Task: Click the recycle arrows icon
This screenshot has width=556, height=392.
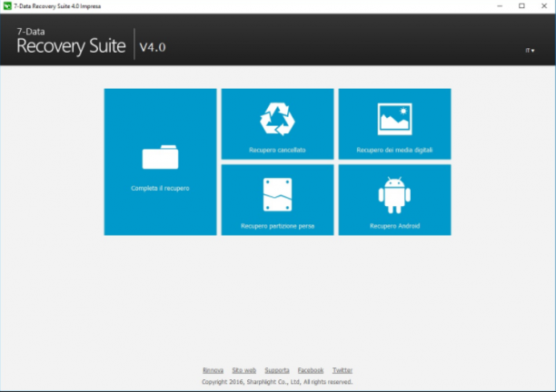Action: pos(277,119)
